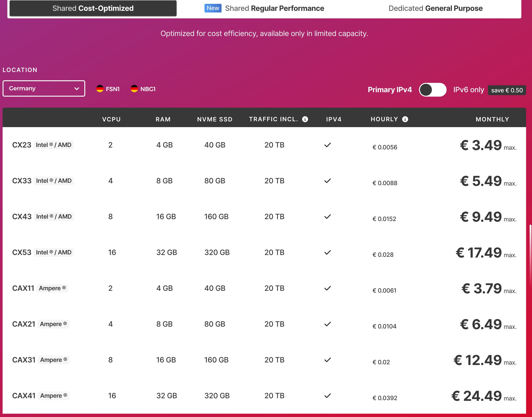The width and height of the screenshot is (532, 417).
Task: Click the 320 GB SSD value for CX53
Action: click(217, 252)
